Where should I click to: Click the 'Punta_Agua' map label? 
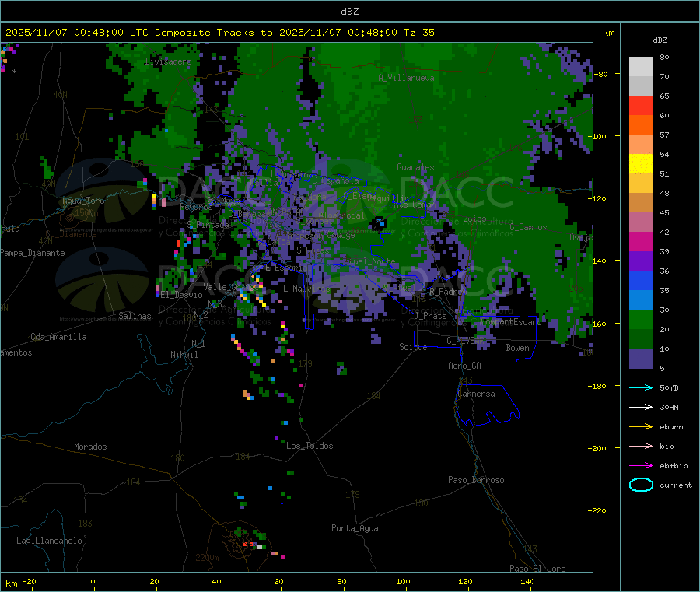click(x=355, y=528)
